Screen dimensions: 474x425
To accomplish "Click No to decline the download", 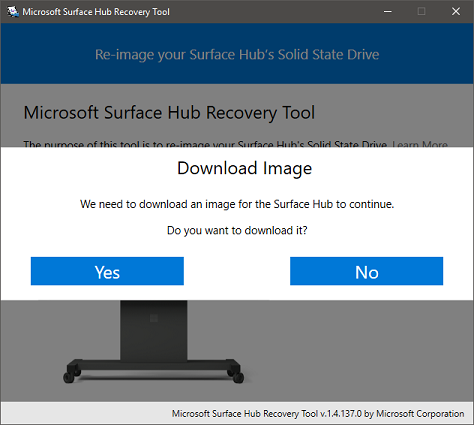I will [x=366, y=271].
